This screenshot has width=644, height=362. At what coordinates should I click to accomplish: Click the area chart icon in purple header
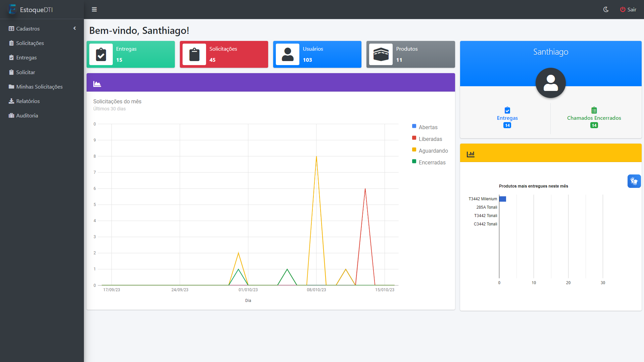pos(97,84)
